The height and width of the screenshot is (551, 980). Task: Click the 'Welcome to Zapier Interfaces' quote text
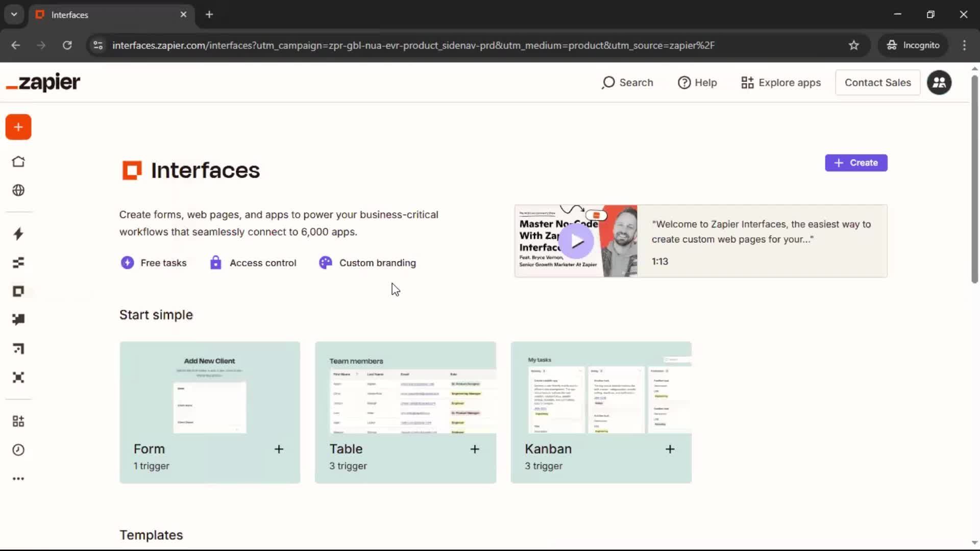coord(762,232)
